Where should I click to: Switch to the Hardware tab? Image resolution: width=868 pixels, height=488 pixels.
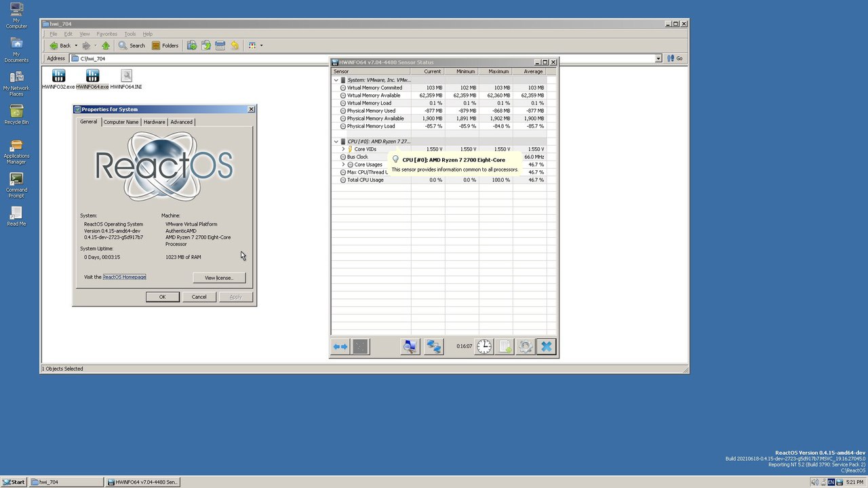coord(154,122)
